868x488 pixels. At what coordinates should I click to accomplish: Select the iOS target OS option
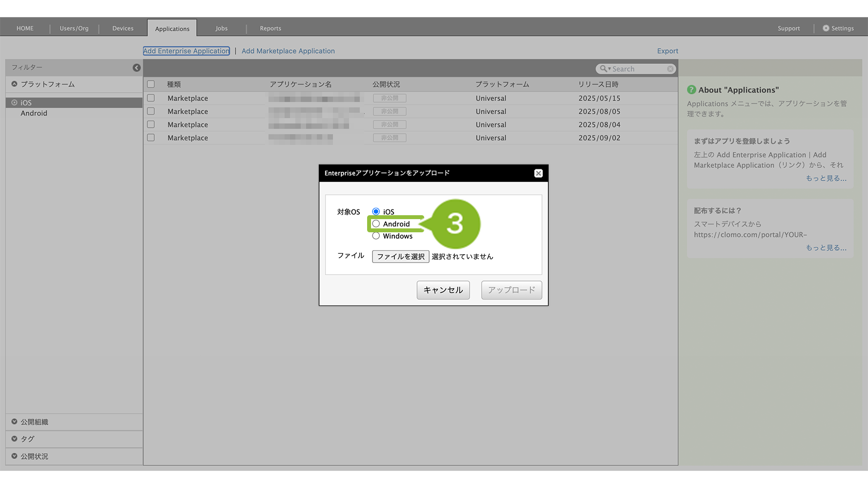[x=376, y=212]
